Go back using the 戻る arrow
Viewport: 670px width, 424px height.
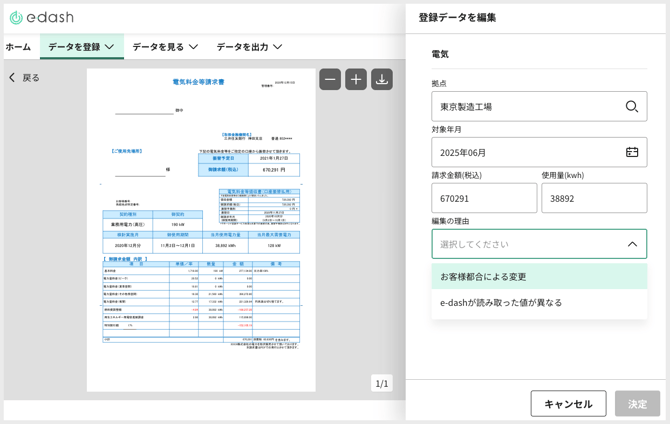tap(24, 78)
